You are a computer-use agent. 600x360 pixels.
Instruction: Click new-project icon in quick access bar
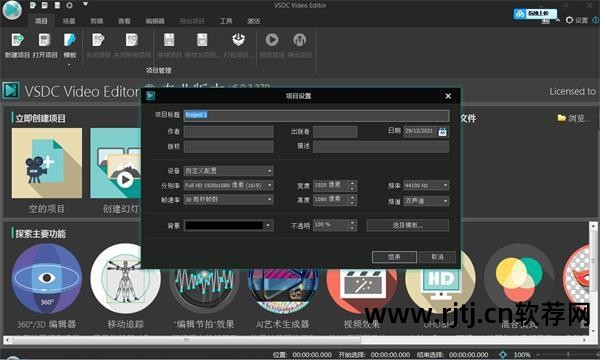coord(33,5)
